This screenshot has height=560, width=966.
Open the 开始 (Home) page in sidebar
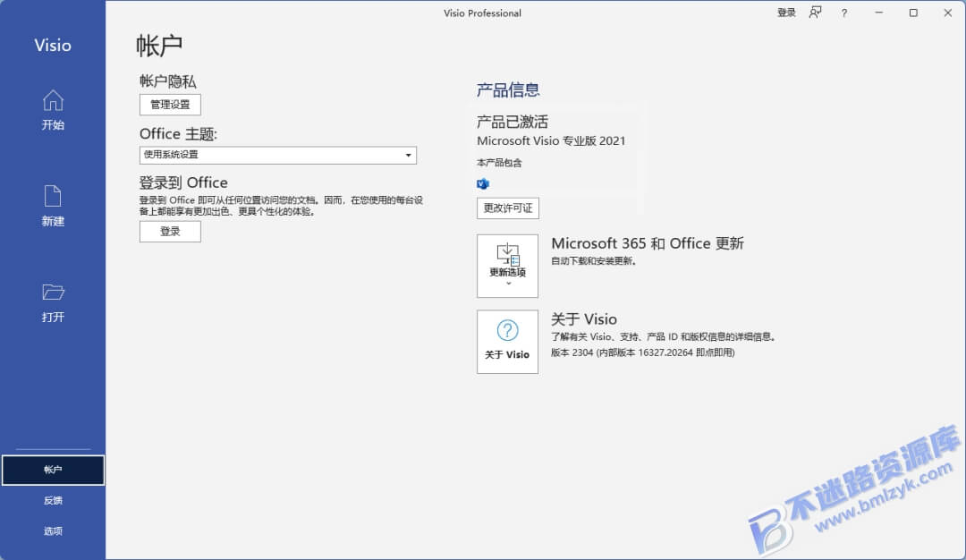point(53,111)
